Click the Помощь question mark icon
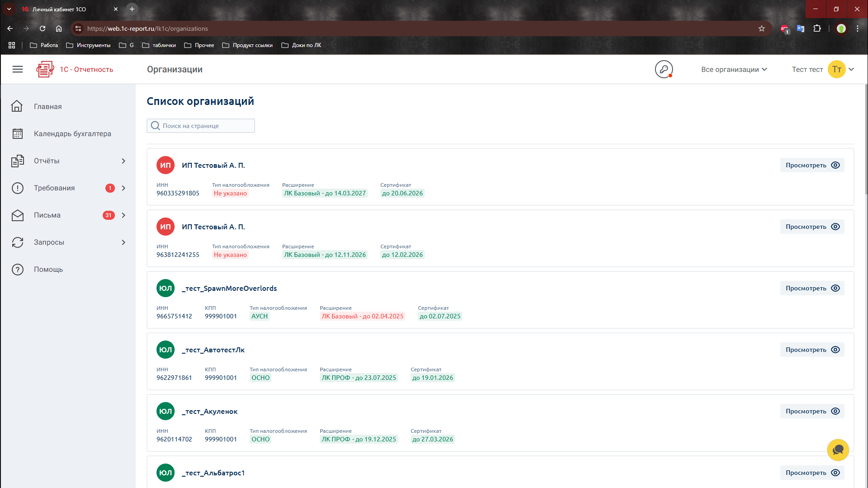This screenshot has width=868, height=488. 17,270
